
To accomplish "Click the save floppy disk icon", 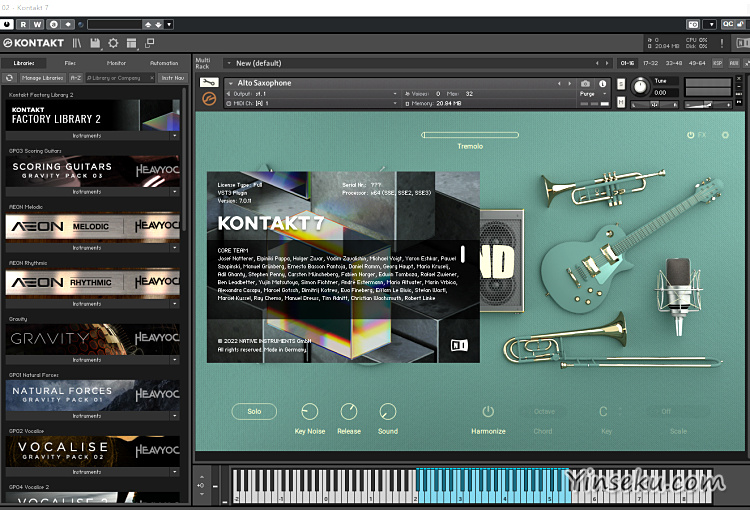I will pyautogui.click(x=95, y=43).
